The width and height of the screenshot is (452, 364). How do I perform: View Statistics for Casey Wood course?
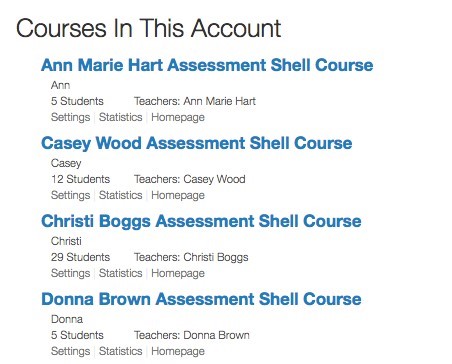[x=120, y=195]
